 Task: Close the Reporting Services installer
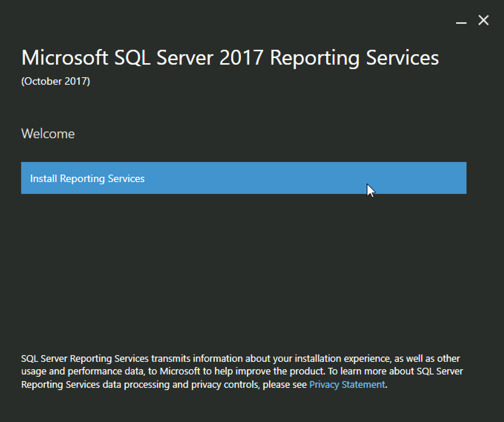pyautogui.click(x=484, y=20)
